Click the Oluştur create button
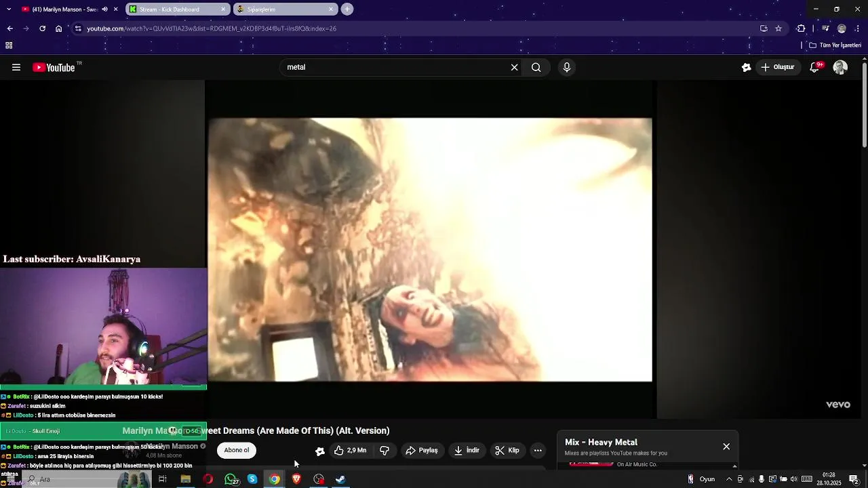This screenshot has height=488, width=868. [x=778, y=67]
